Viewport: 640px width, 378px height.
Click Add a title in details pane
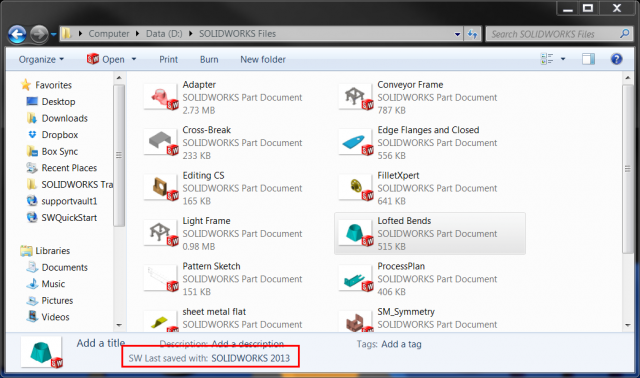tap(101, 343)
